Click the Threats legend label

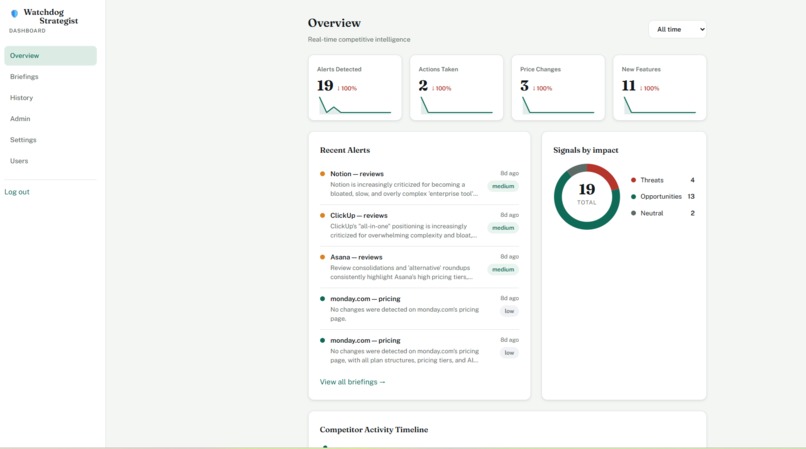pyautogui.click(x=652, y=180)
